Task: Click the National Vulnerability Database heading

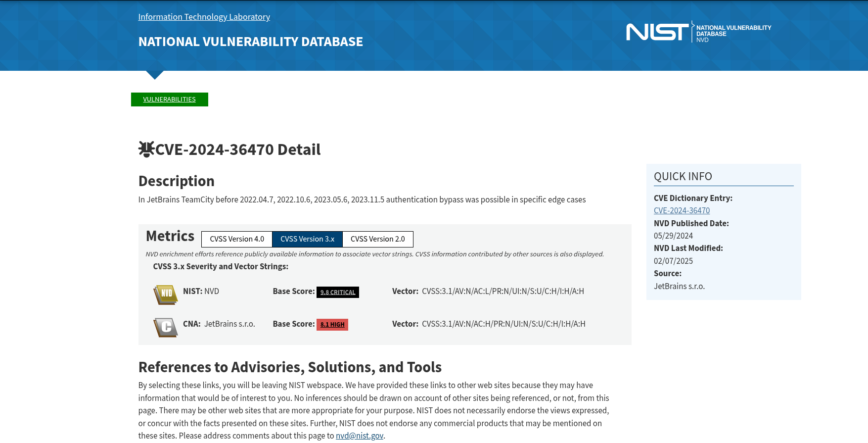Action: pyautogui.click(x=250, y=42)
